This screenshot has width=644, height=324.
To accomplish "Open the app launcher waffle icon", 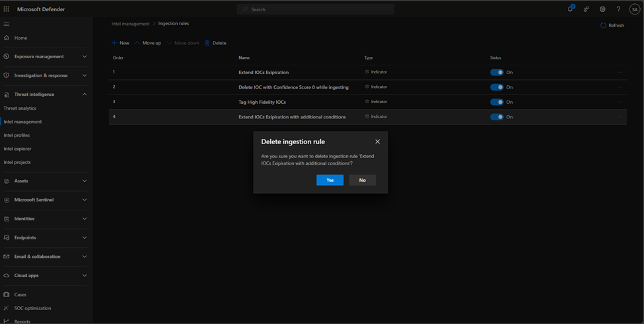I will 6,9.
